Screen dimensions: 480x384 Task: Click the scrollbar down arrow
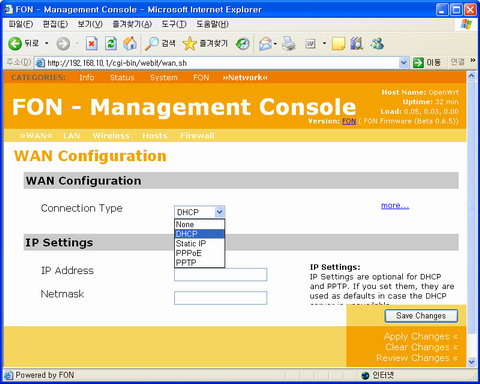[x=471, y=362]
